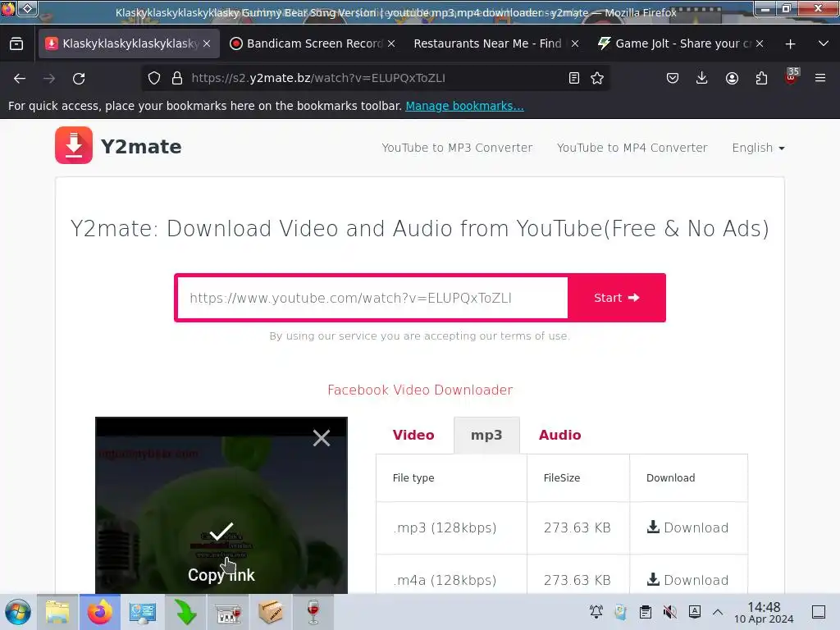Screen dimensions: 840x630
Task: Open the extensions puzzle icon
Action: coord(761,78)
